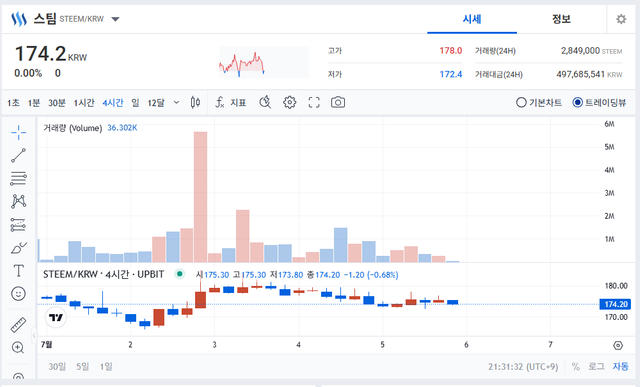Expand the STEEM/KRW market dropdown arrow
The height and width of the screenshot is (387, 640).
[116, 19]
